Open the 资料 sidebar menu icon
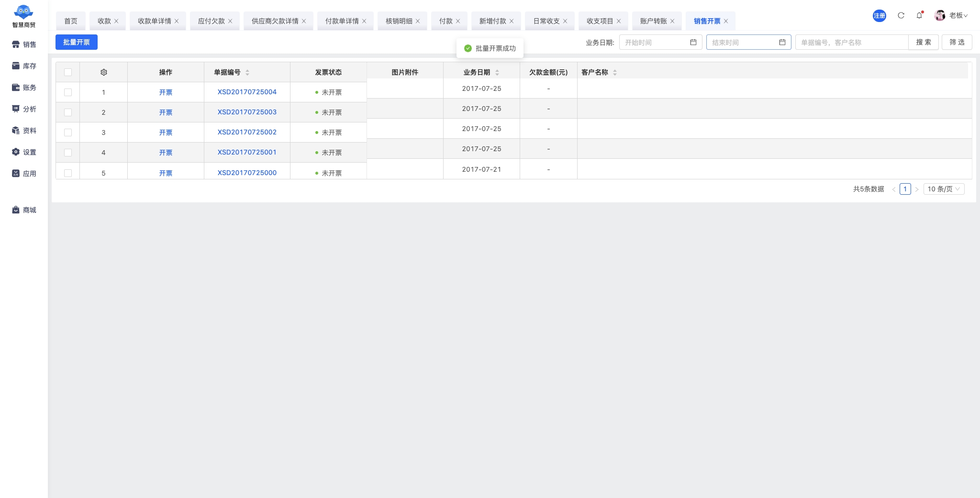Screen dimensions: 980x498 (16, 131)
